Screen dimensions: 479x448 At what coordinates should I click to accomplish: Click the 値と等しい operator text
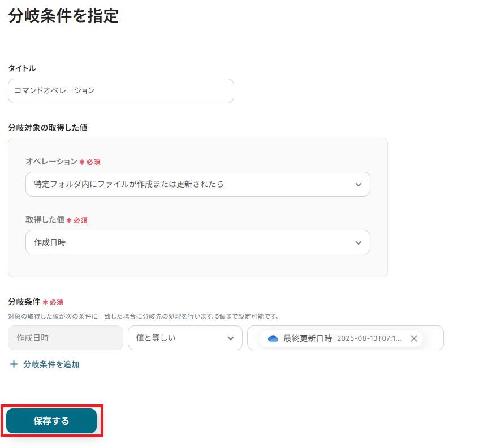click(156, 338)
